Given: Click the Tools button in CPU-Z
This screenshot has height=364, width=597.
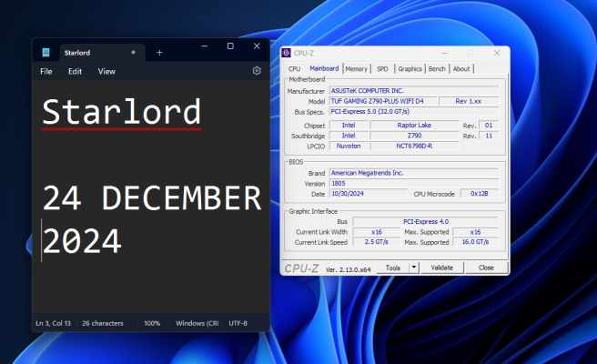Looking at the screenshot, I should click(393, 268).
